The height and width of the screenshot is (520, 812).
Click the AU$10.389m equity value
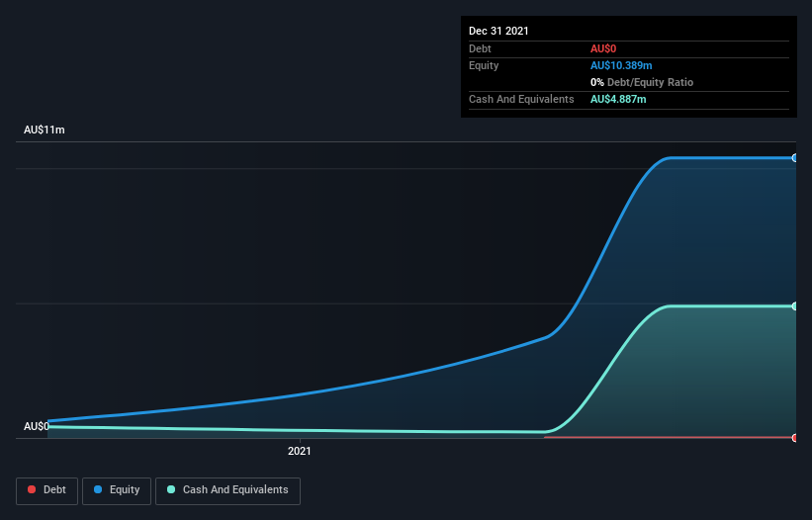[x=621, y=65]
